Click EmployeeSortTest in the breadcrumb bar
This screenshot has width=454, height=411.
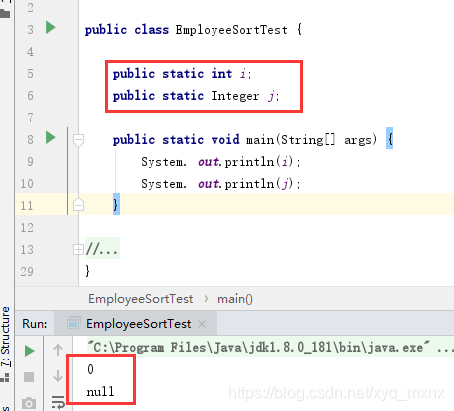(140, 299)
